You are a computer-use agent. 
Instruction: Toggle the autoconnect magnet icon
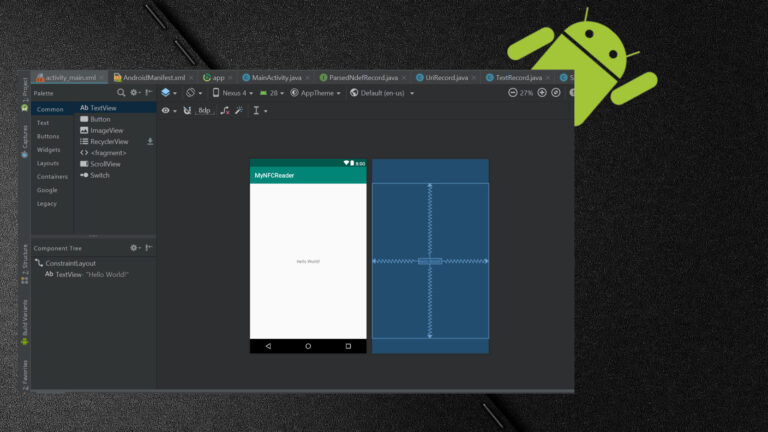(x=187, y=111)
